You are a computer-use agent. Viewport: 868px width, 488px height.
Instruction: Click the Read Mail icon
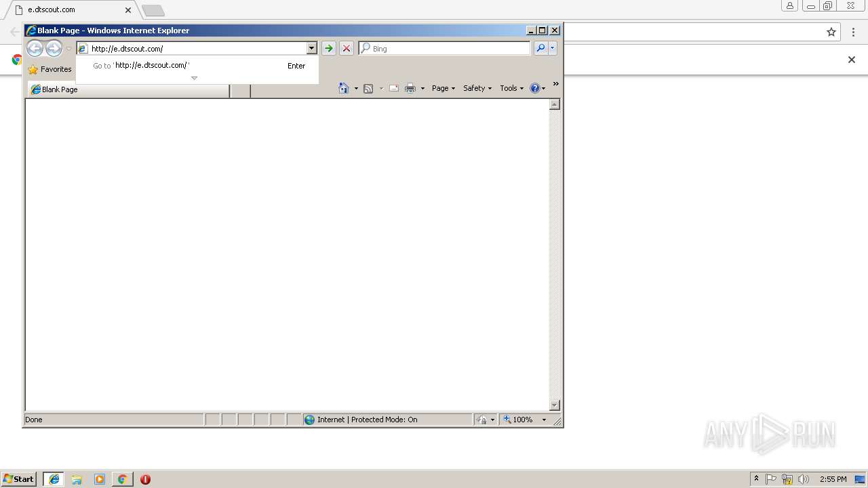[394, 88]
